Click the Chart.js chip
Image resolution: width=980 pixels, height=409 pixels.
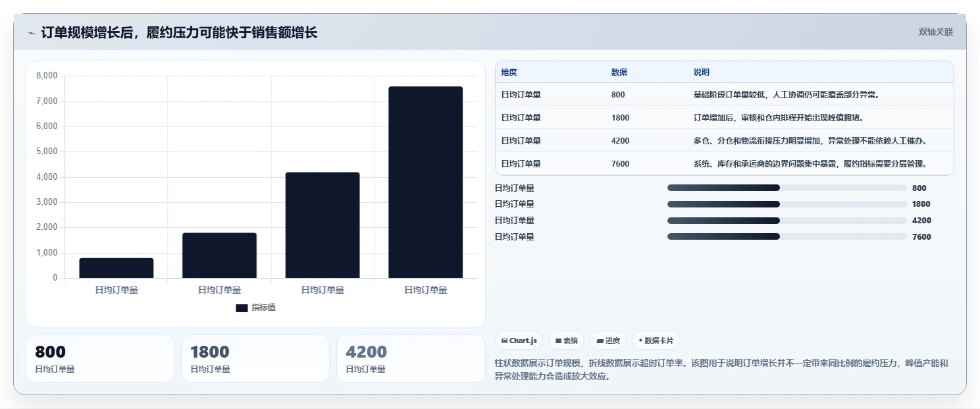point(519,341)
